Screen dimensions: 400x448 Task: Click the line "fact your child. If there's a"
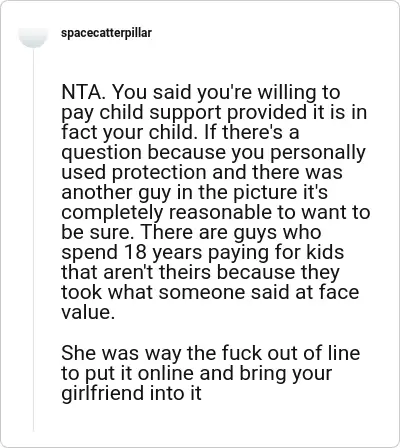click(x=180, y=132)
